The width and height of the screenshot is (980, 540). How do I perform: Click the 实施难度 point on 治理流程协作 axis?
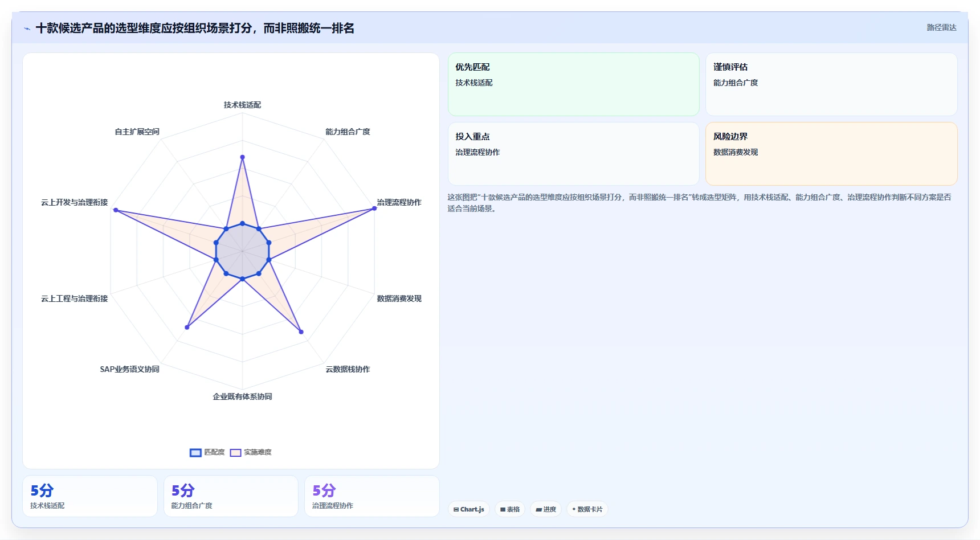pos(374,208)
